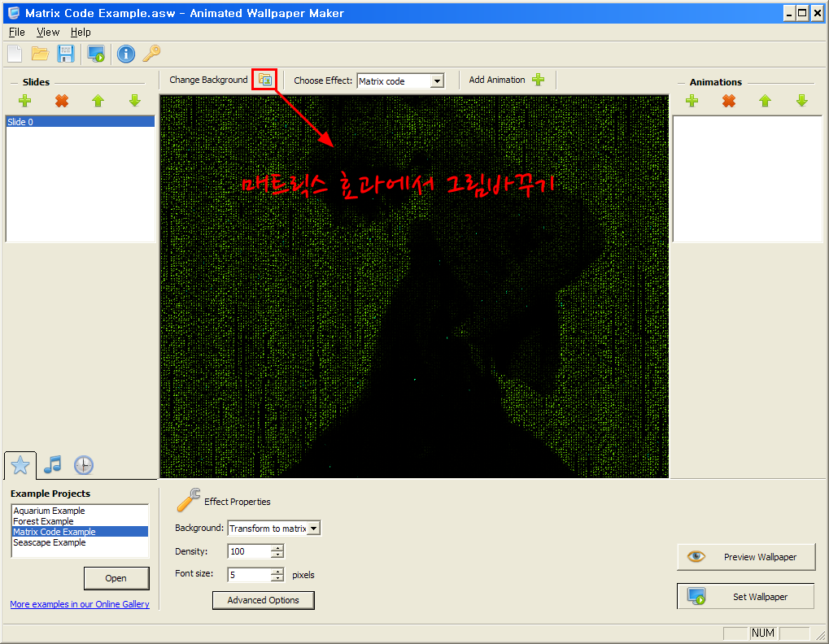Image resolution: width=829 pixels, height=644 pixels.
Task: Select Forest Example in the projects list
Action: (x=80, y=521)
